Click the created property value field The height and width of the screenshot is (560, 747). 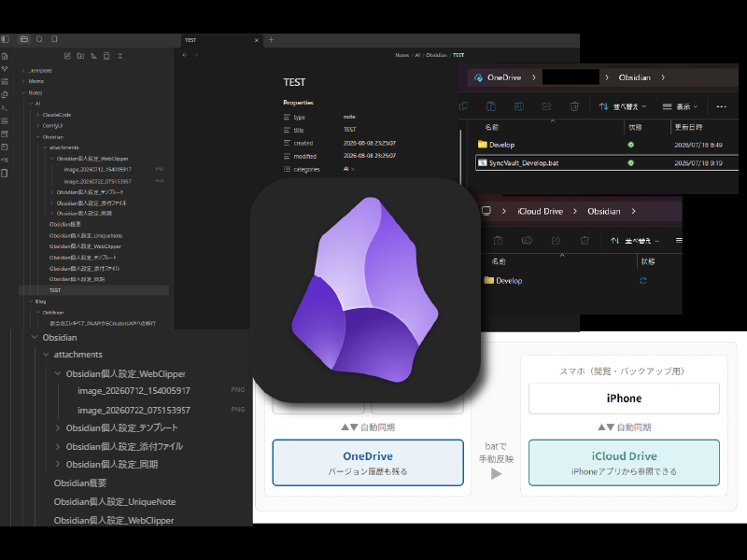[370, 143]
